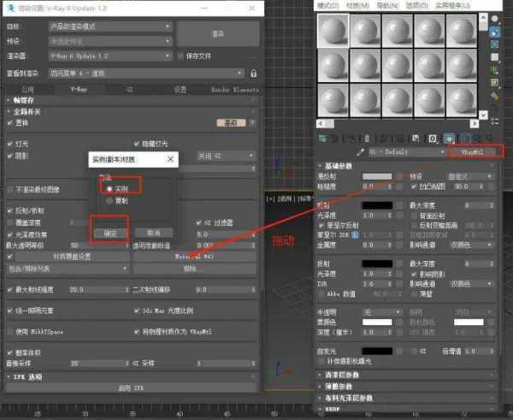The width and height of the screenshot is (513, 420).
Task: Click the V-Ray app icon in render setup title
Action: (x=11, y=8)
